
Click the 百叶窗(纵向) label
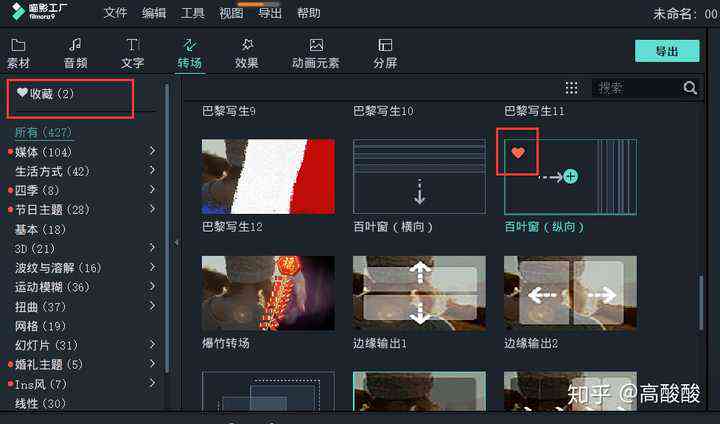tap(544, 226)
